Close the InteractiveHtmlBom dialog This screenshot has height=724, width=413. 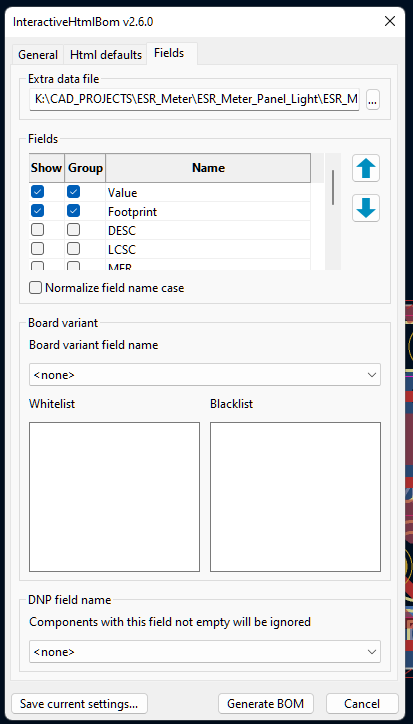click(x=390, y=21)
